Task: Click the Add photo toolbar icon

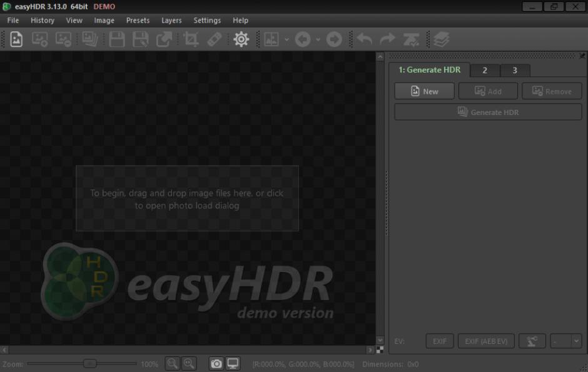Action: coord(40,39)
